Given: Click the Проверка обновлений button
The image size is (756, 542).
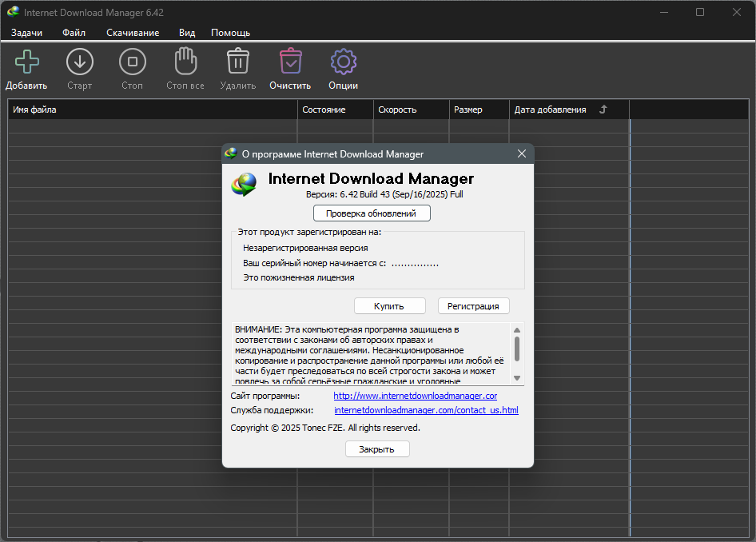Looking at the screenshot, I should point(372,213).
